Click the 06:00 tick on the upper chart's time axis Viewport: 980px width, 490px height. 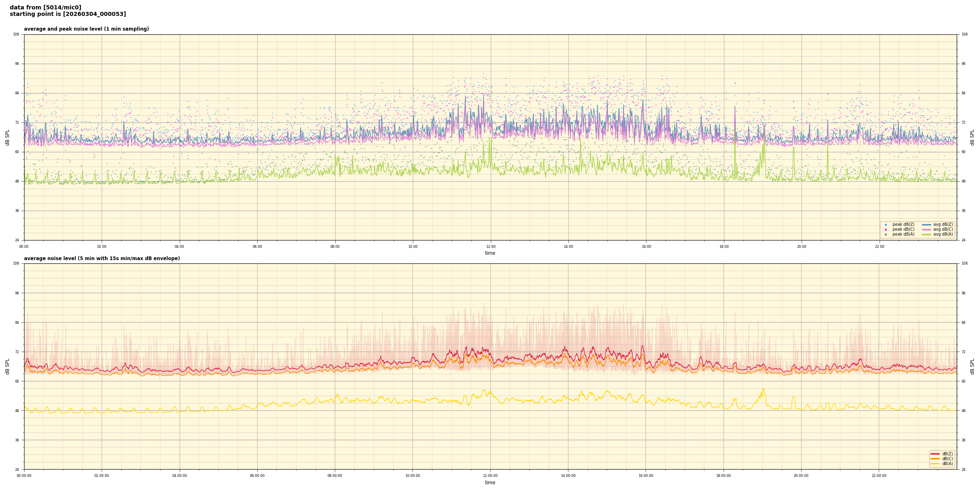tap(257, 247)
